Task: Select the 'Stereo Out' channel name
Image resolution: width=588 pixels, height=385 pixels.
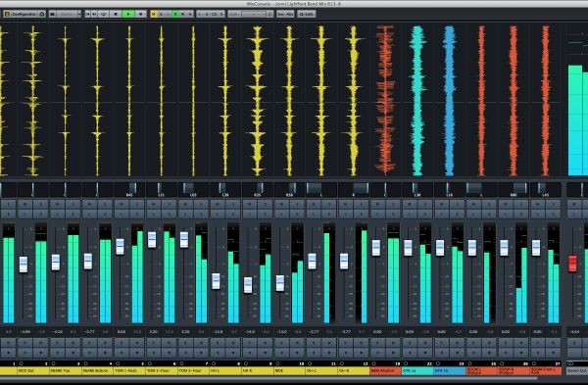Action: pos(577,370)
